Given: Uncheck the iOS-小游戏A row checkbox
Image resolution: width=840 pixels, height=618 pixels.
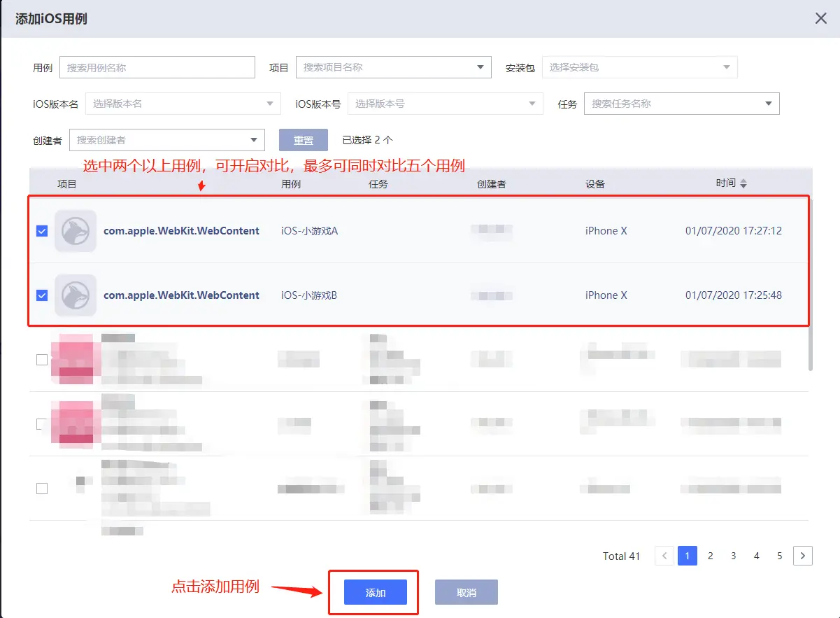Looking at the screenshot, I should (42, 231).
